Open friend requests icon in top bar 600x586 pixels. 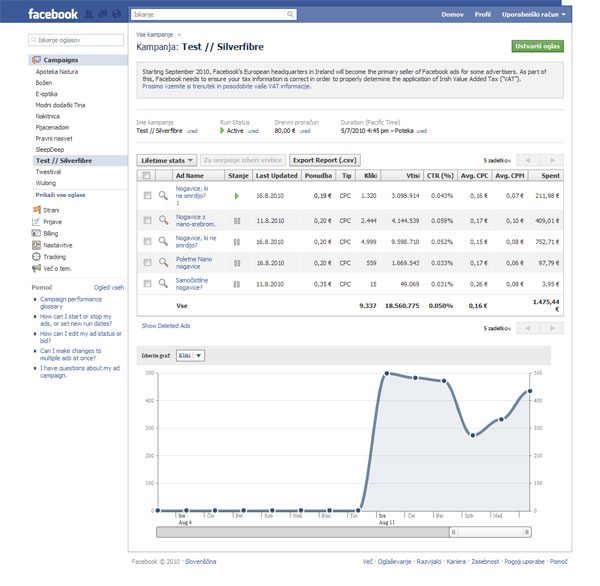coord(89,14)
